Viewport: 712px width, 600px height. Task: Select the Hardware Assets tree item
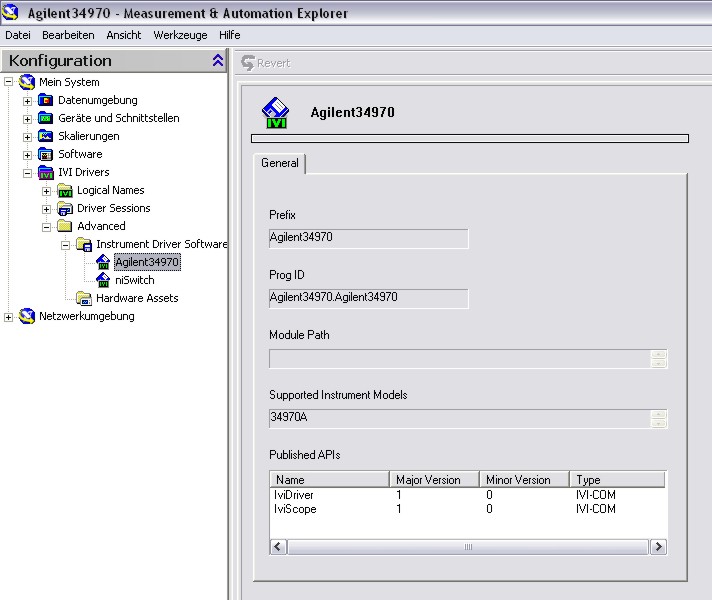pyautogui.click(x=137, y=298)
